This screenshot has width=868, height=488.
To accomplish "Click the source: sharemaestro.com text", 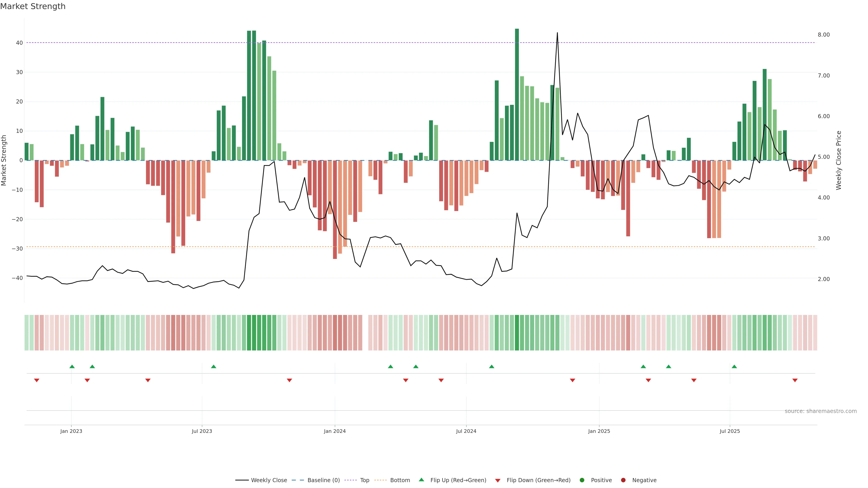I will coord(821,411).
